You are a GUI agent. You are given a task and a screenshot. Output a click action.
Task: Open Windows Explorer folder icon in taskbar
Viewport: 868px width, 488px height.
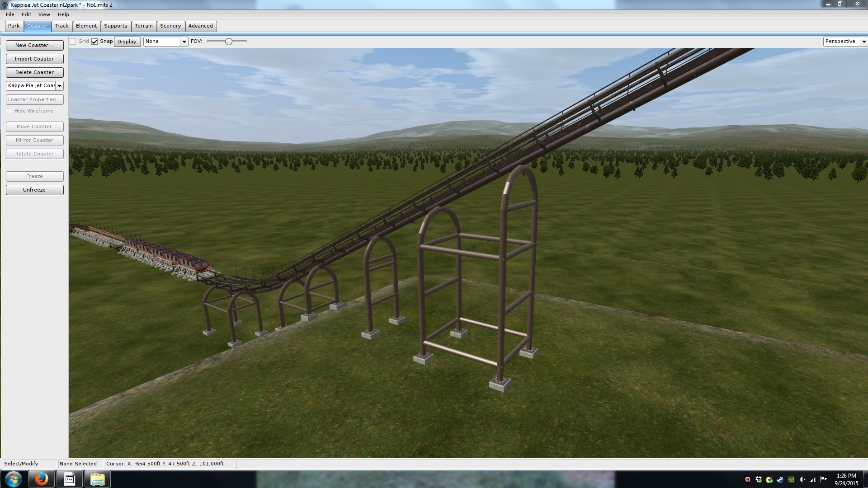click(x=97, y=479)
